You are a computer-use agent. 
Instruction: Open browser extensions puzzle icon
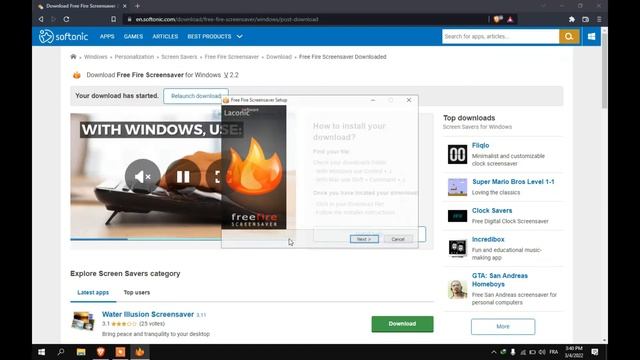(x=572, y=19)
